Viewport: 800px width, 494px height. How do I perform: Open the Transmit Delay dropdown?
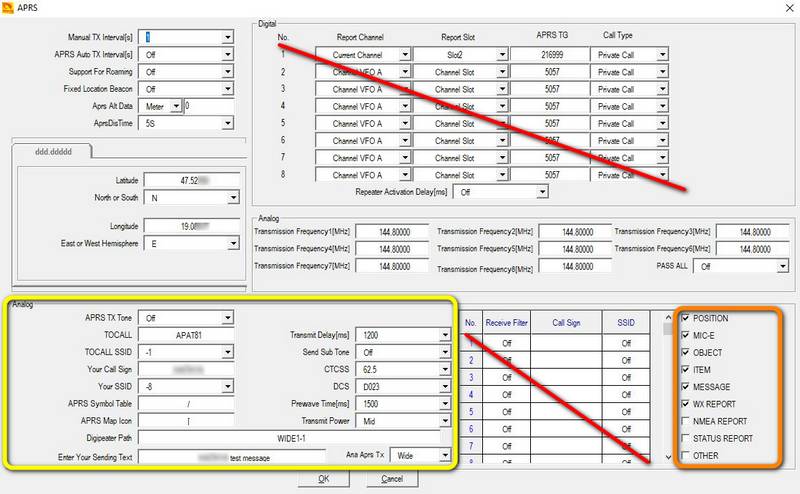(445, 335)
